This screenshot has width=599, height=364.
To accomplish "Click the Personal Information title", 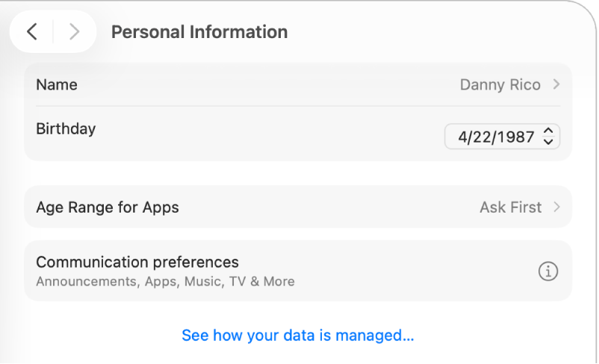I will (199, 32).
